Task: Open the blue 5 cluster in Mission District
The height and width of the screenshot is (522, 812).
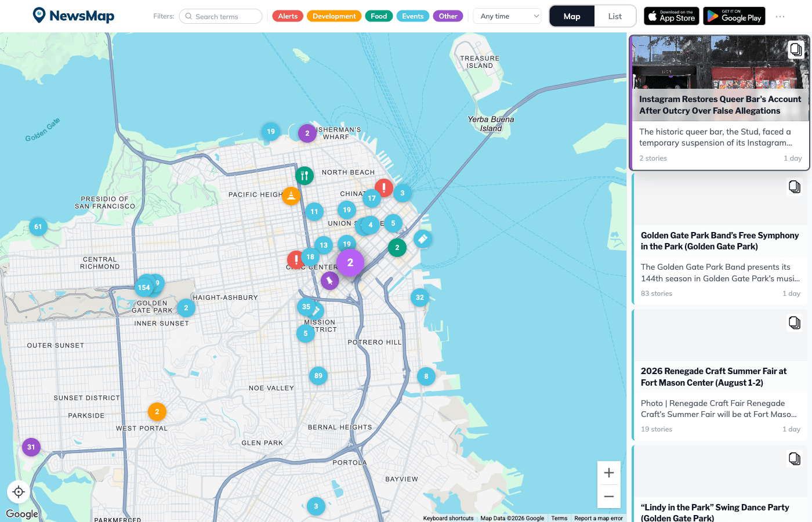Action: point(306,333)
